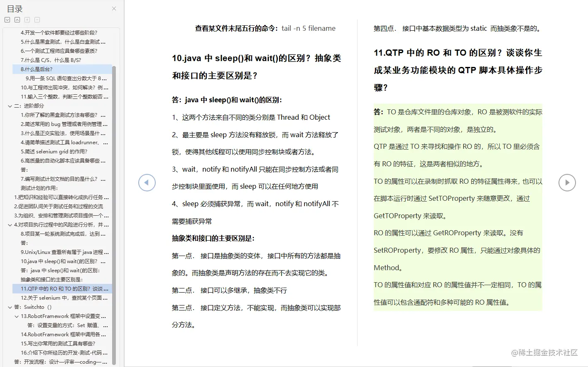The width and height of the screenshot is (588, 367).
Task: Collapse the "答：Switchto ()" entry
Action: (x=9, y=307)
